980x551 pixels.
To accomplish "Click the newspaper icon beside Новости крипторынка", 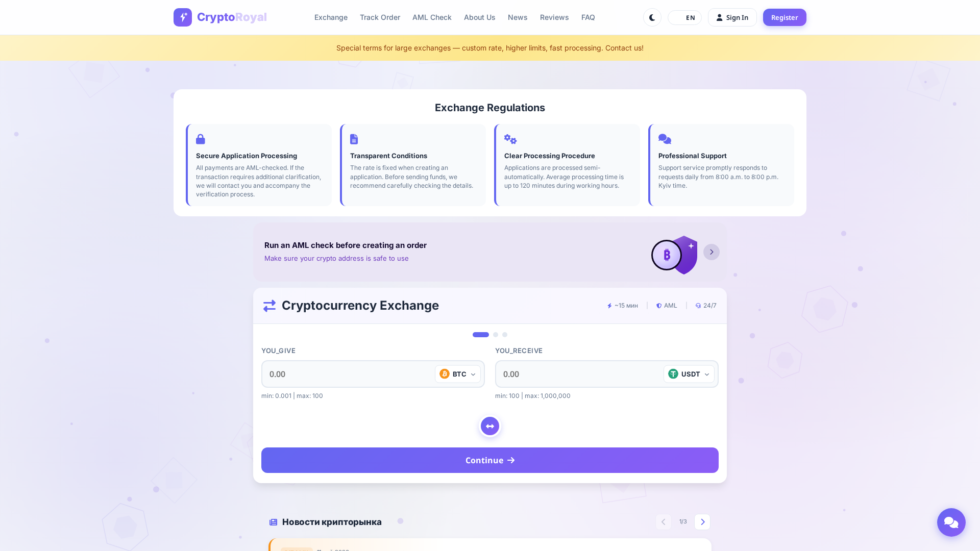I will (273, 522).
